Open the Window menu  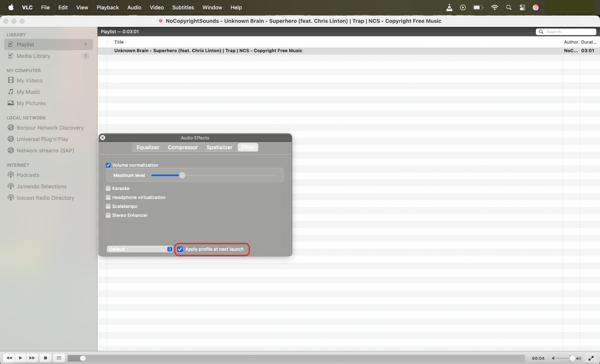pos(212,7)
